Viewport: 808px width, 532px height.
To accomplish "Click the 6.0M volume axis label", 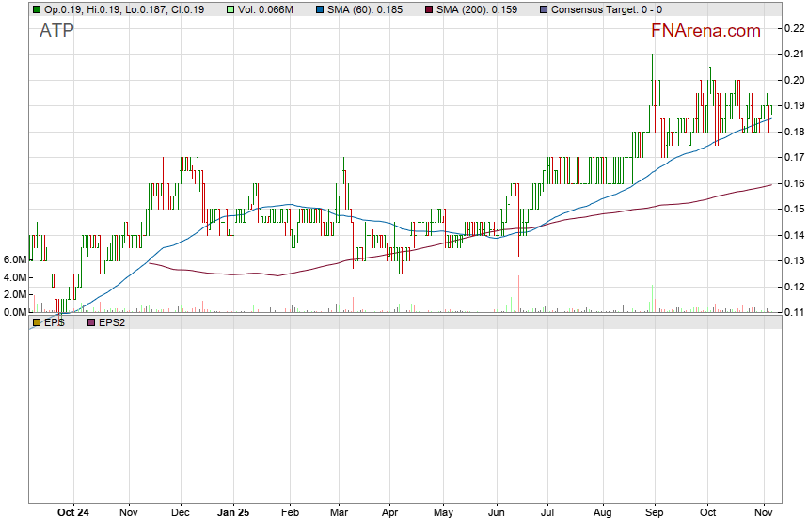I will (x=14, y=259).
